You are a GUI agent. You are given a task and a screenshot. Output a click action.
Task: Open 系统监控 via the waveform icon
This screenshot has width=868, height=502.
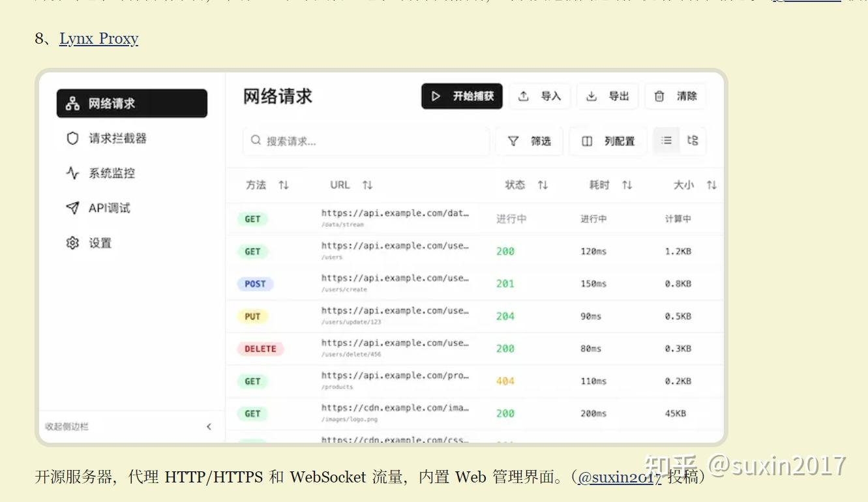pyautogui.click(x=72, y=173)
